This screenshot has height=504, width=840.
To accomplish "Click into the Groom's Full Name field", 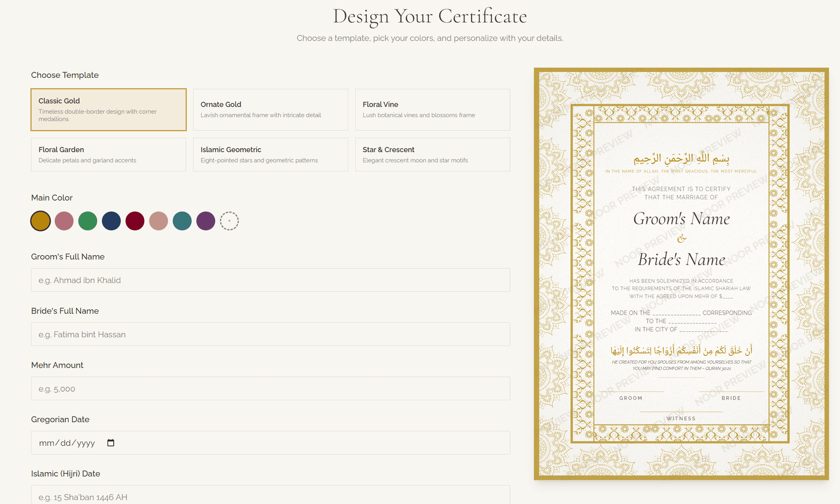I will pos(270,280).
